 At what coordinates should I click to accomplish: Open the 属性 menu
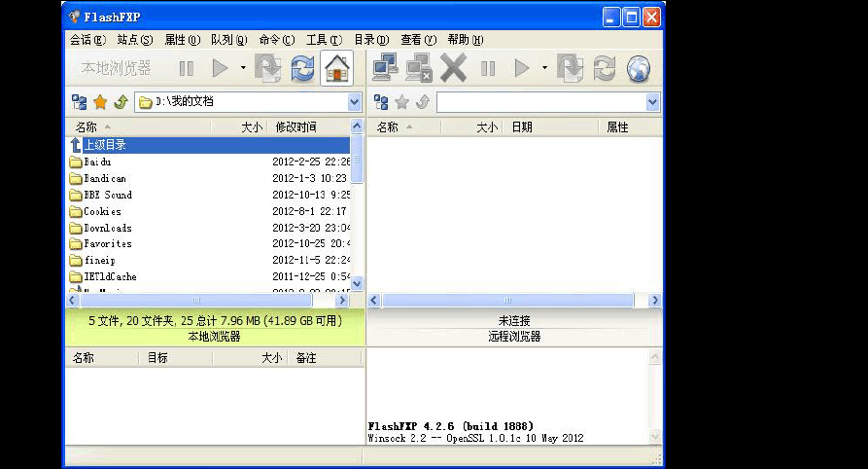click(182, 40)
